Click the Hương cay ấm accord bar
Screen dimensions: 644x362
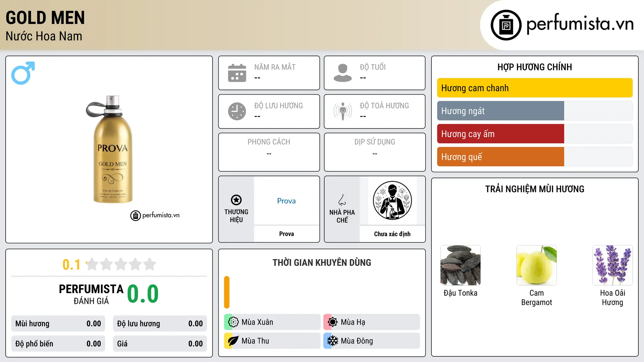[535, 134]
